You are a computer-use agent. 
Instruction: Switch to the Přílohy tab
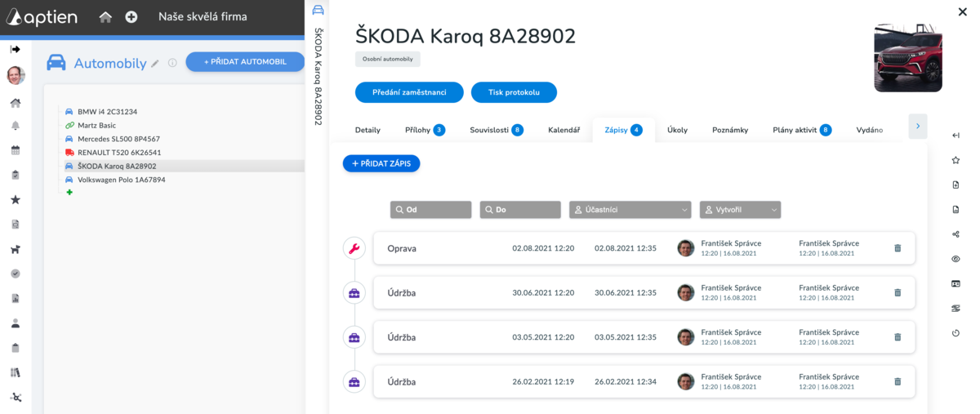[x=425, y=130]
